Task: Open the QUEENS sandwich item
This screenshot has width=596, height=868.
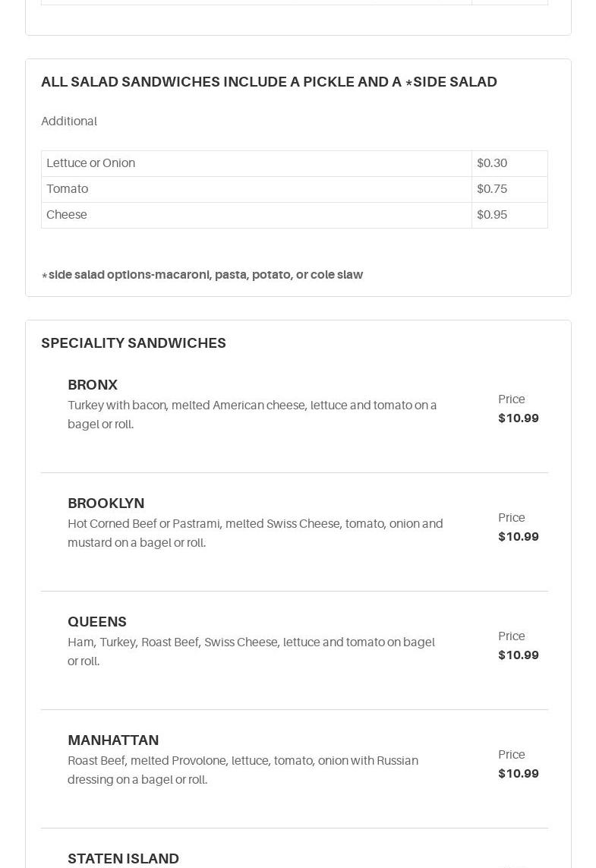Action: 97,622
